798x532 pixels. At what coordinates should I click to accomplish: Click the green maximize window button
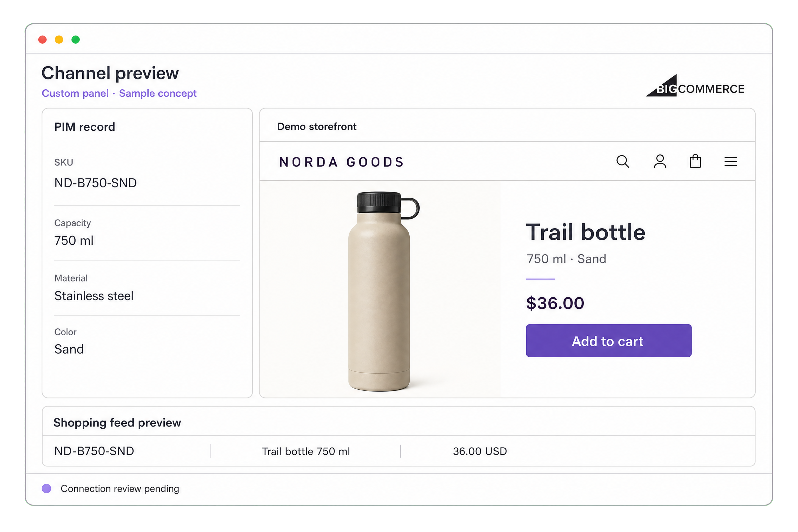point(76,40)
